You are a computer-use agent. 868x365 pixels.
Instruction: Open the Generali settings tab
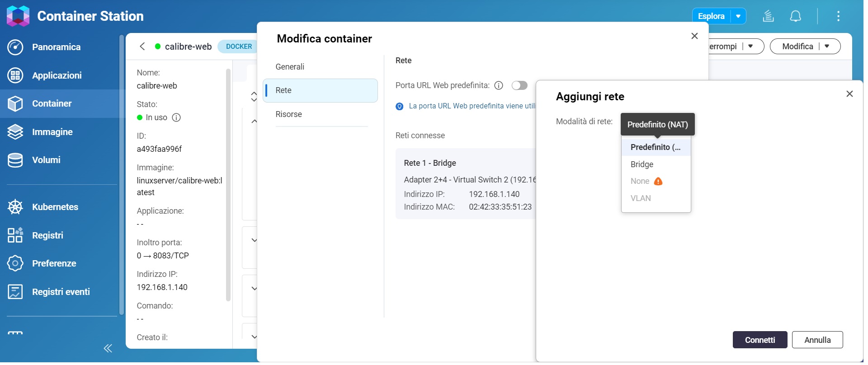coord(290,67)
